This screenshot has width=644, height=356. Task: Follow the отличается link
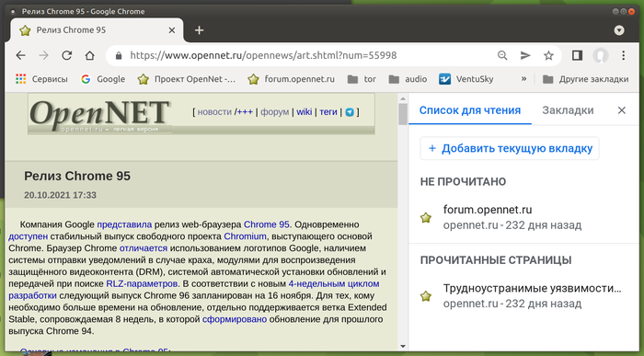pos(144,248)
